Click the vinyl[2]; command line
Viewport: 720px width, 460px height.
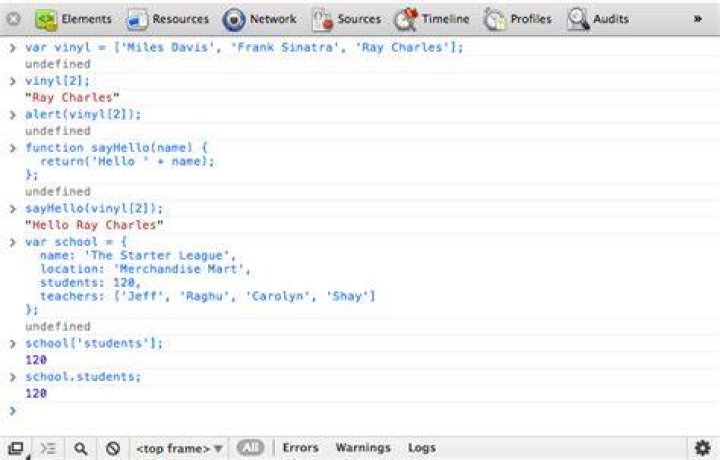coord(57,81)
